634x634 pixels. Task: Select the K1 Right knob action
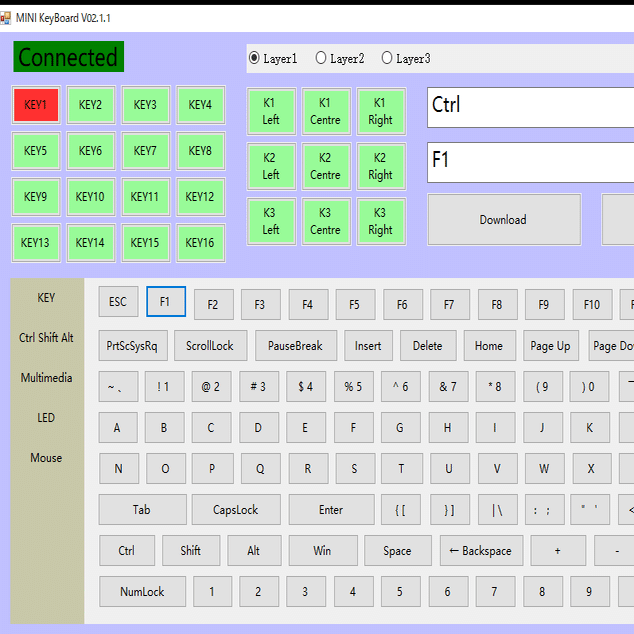coord(381,111)
